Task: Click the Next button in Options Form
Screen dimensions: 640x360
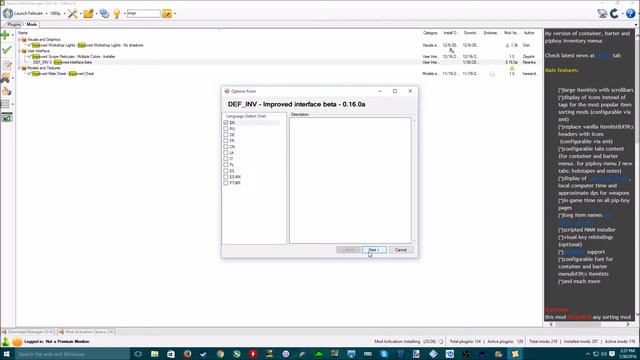Action: click(x=374, y=250)
